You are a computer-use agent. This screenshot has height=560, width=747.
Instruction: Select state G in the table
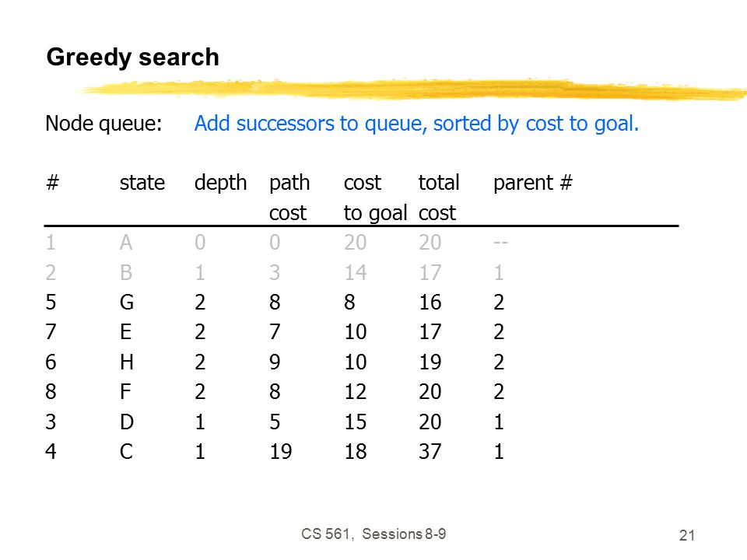point(126,303)
